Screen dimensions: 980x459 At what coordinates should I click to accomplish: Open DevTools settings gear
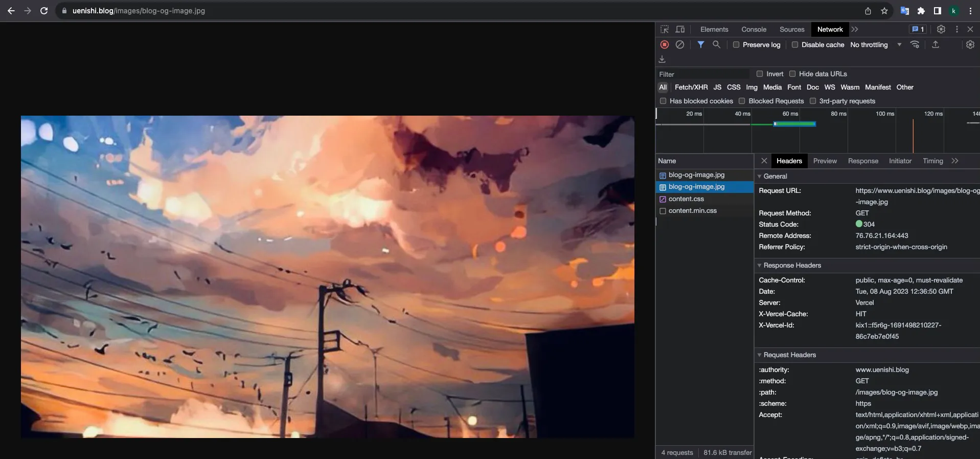click(941, 29)
